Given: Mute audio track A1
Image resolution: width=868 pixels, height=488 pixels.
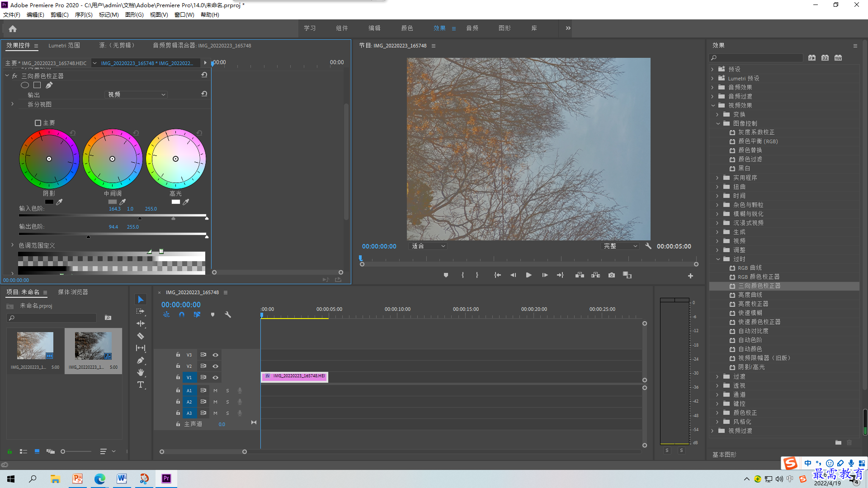Looking at the screenshot, I should click(215, 390).
